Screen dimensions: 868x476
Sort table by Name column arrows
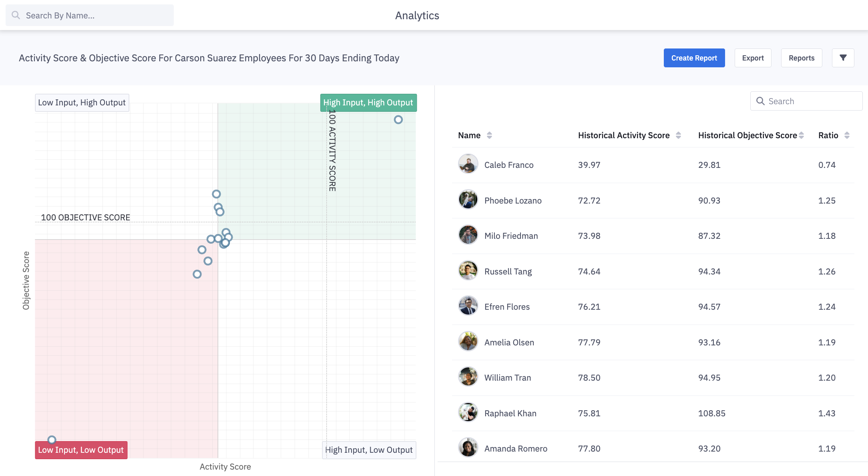(489, 135)
